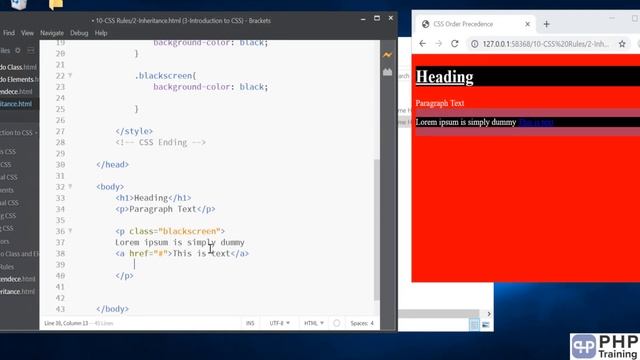Collapse the code fold at line 22
Image resolution: width=640 pixels, height=360 pixels.
pyautogui.click(x=70, y=76)
